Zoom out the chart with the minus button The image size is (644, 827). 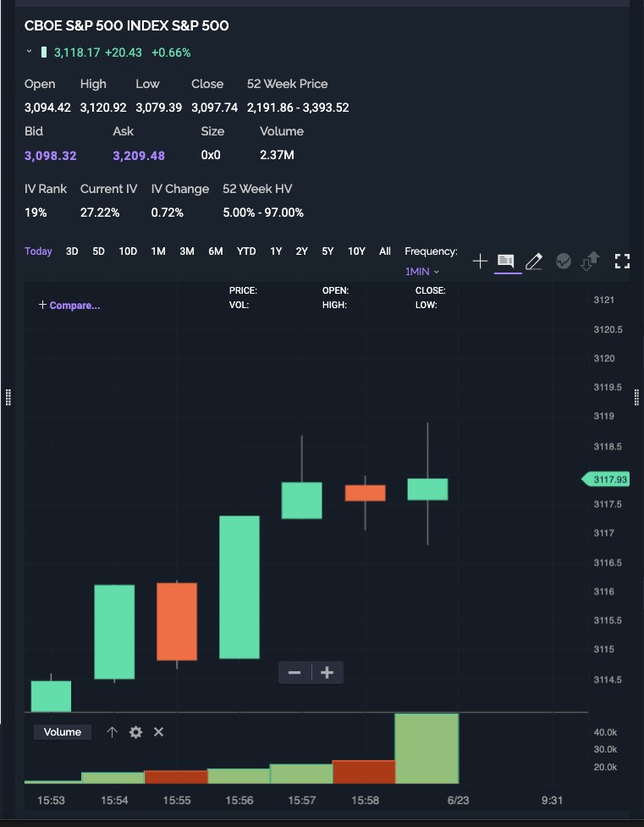(x=294, y=672)
